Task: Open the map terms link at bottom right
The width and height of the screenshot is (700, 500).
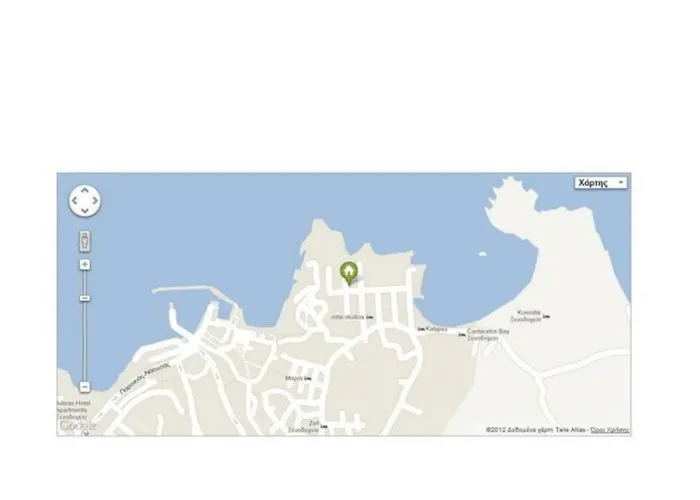Action: tap(610, 430)
